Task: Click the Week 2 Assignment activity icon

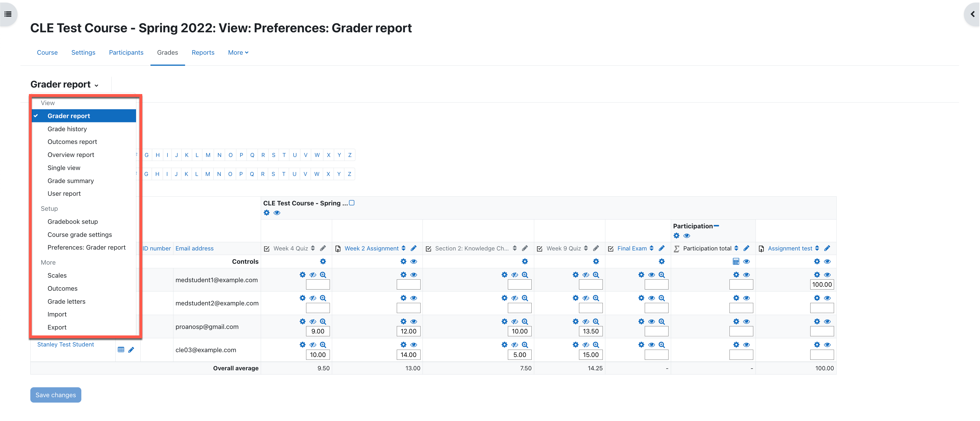Action: [338, 249]
